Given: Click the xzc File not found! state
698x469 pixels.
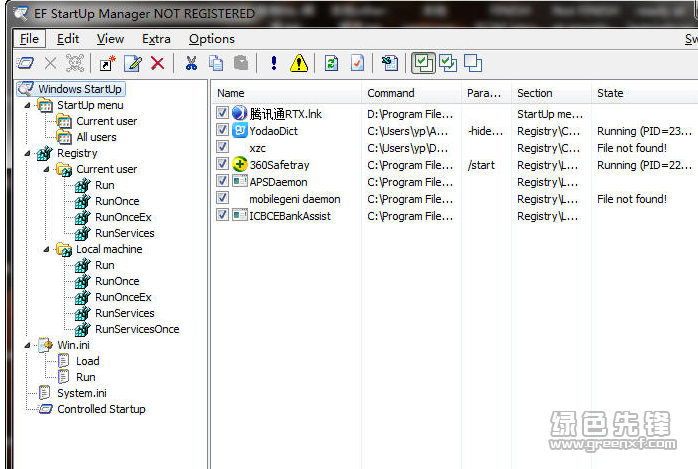Looking at the screenshot, I should point(632,148).
